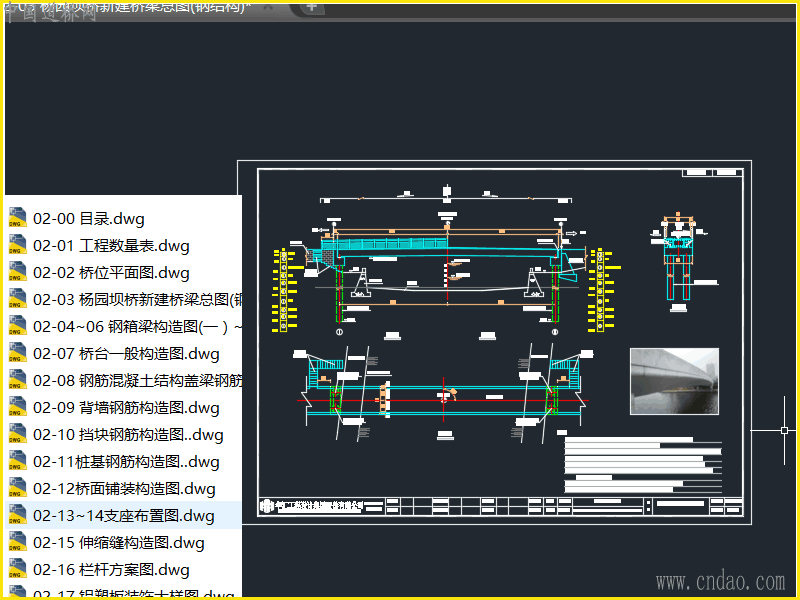Select the DWG icon of 02-02 桥位平面图.dwg
The height and width of the screenshot is (600, 800).
(x=17, y=271)
